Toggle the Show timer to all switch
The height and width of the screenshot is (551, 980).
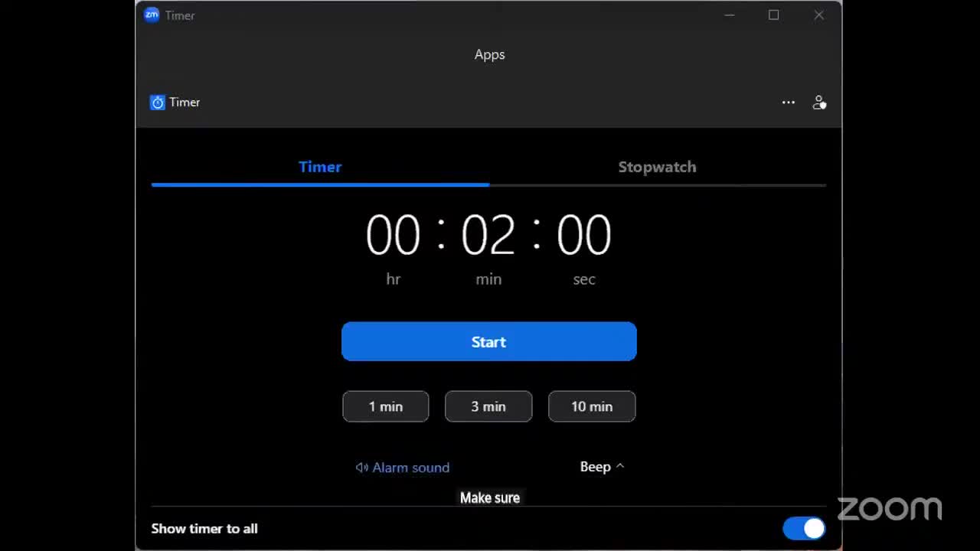click(x=804, y=528)
